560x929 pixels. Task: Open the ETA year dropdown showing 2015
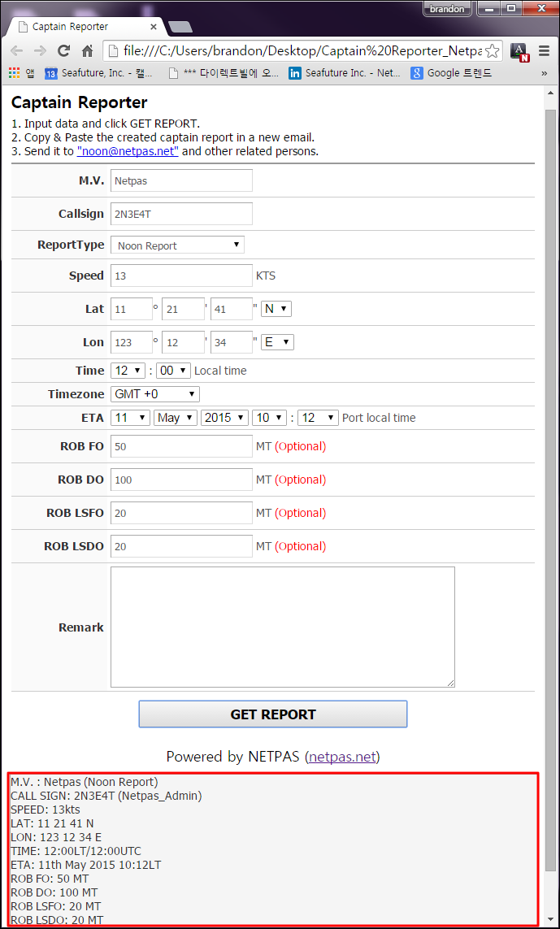[x=224, y=418]
